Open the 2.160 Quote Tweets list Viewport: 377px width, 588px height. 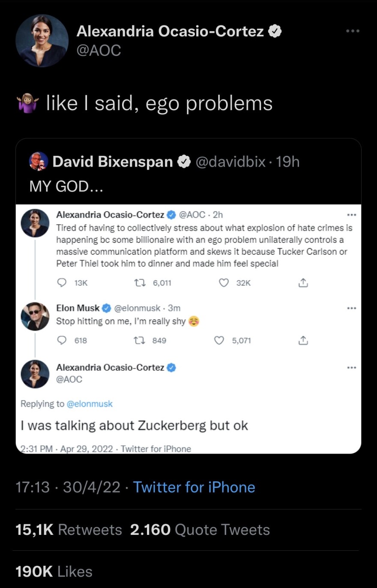(x=200, y=530)
